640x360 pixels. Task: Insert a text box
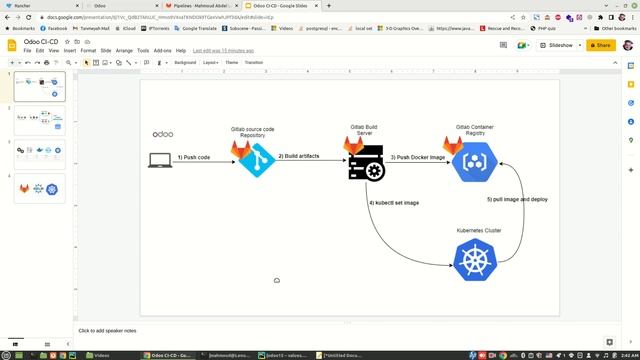pyautogui.click(x=96, y=62)
